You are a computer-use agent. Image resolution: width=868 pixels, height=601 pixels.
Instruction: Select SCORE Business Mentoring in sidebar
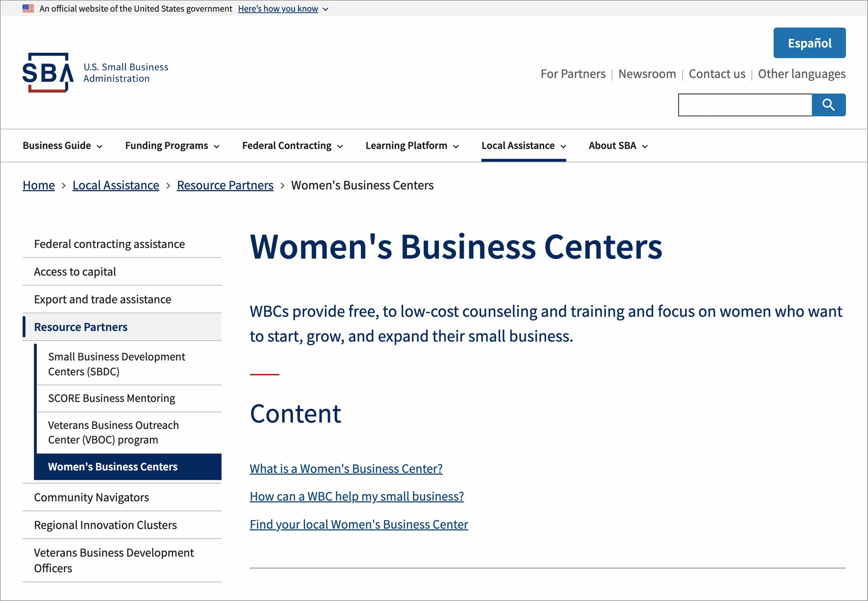tap(111, 398)
